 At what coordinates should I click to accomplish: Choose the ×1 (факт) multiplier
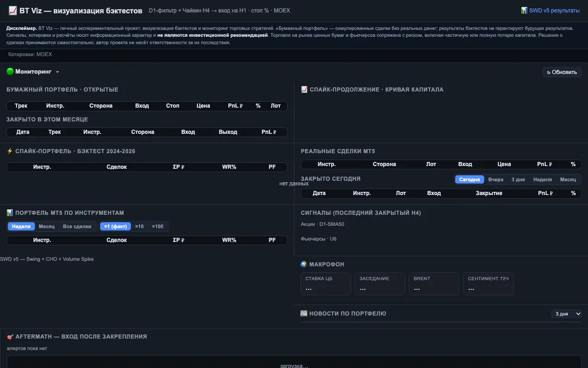[115, 226]
